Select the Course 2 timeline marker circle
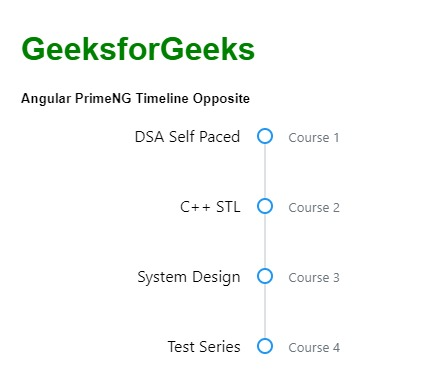This screenshot has height=382, width=437. pyautogui.click(x=265, y=206)
